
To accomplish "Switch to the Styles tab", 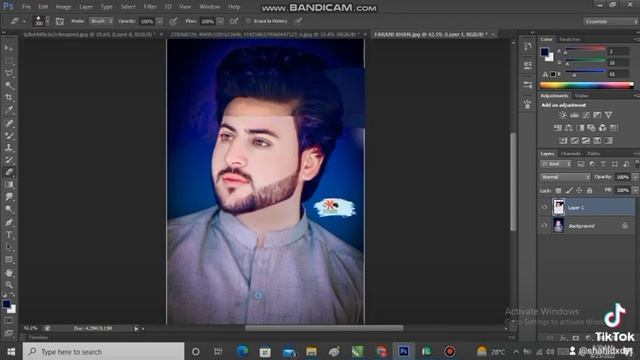I will 581,96.
